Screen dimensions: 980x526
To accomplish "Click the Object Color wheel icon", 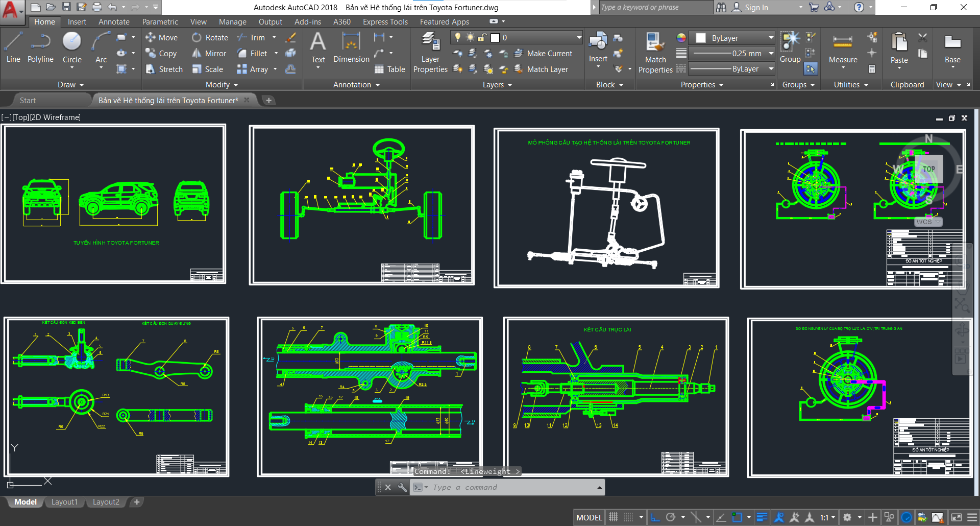I will tap(681, 38).
